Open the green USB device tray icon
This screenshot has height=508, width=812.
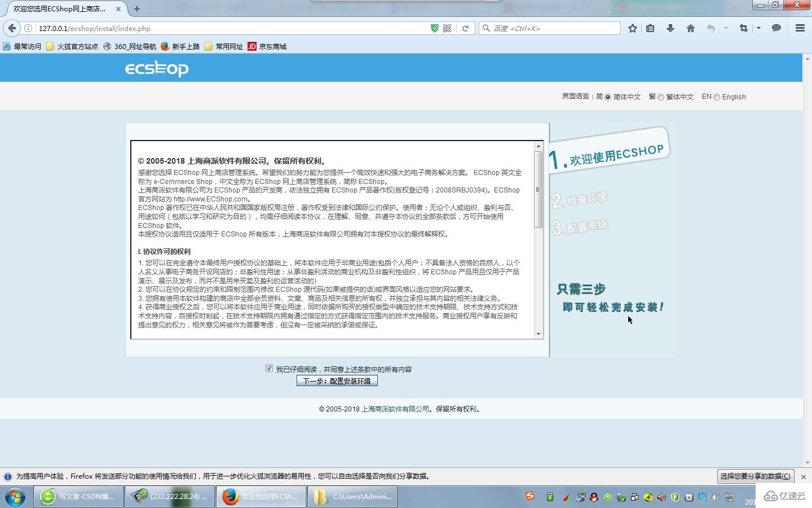[550, 497]
